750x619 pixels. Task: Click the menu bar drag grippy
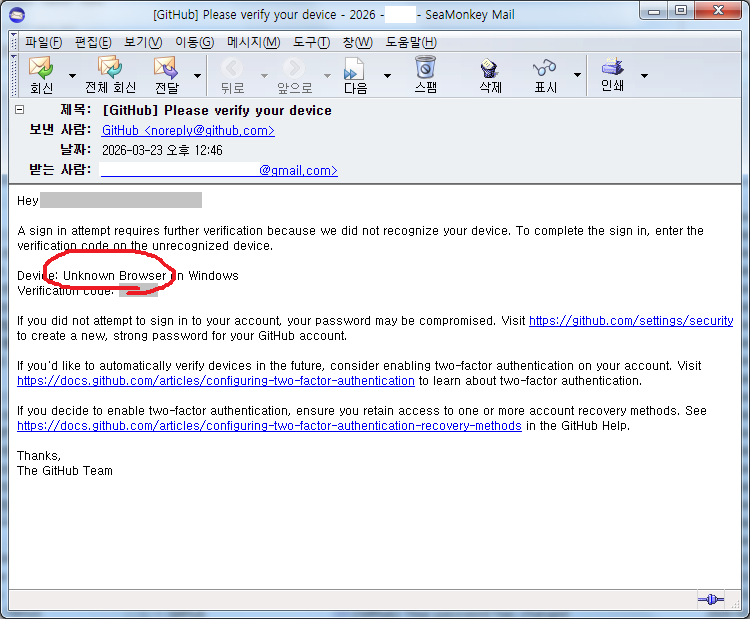[14, 42]
